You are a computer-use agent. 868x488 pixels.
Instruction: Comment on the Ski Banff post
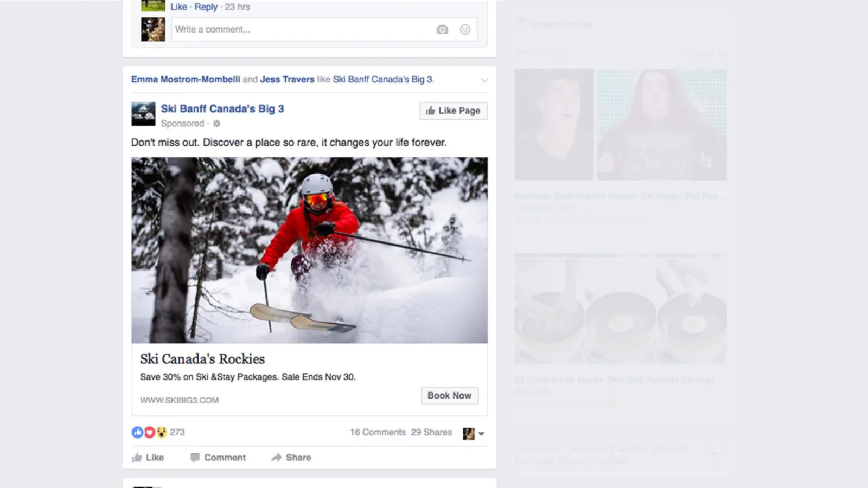click(x=218, y=458)
